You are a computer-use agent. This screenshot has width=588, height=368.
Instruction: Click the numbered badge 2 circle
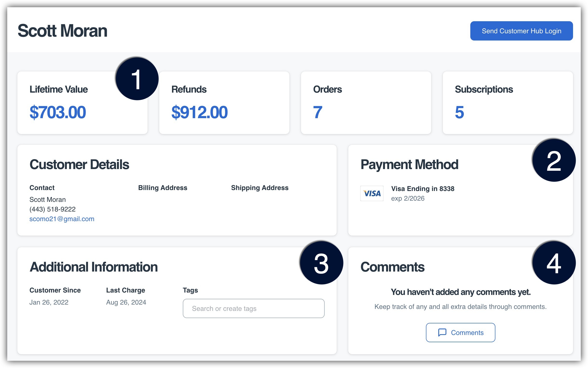point(554,160)
